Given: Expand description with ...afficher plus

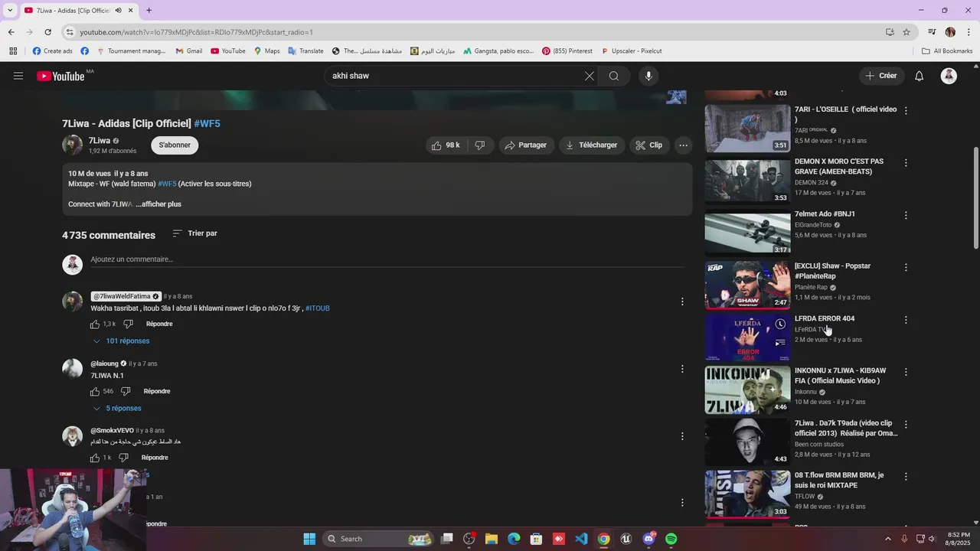Looking at the screenshot, I should pos(158,204).
